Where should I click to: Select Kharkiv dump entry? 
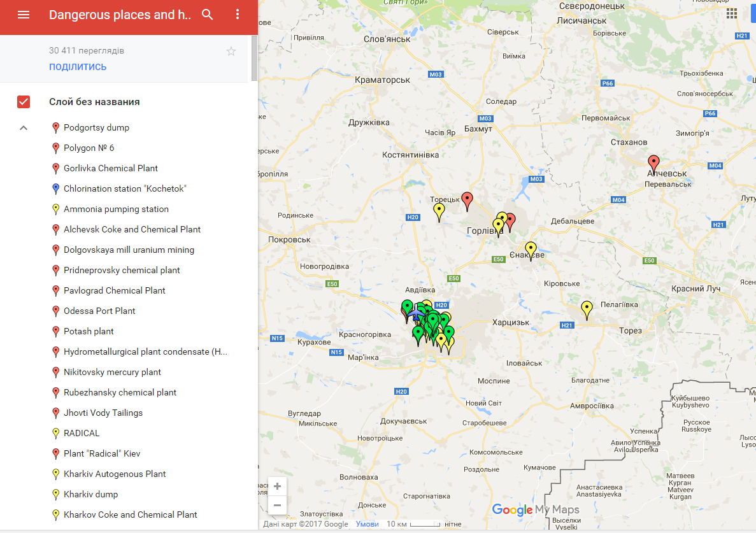click(90, 494)
